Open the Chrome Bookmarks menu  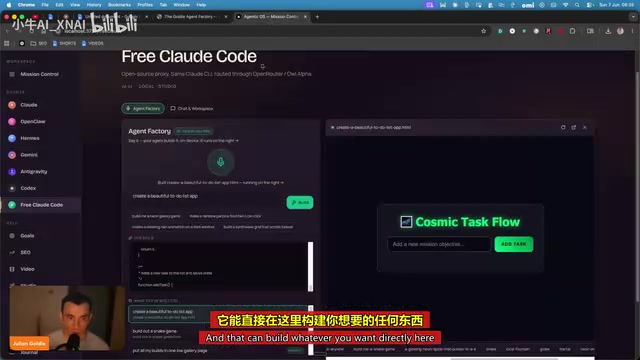(119, 5)
